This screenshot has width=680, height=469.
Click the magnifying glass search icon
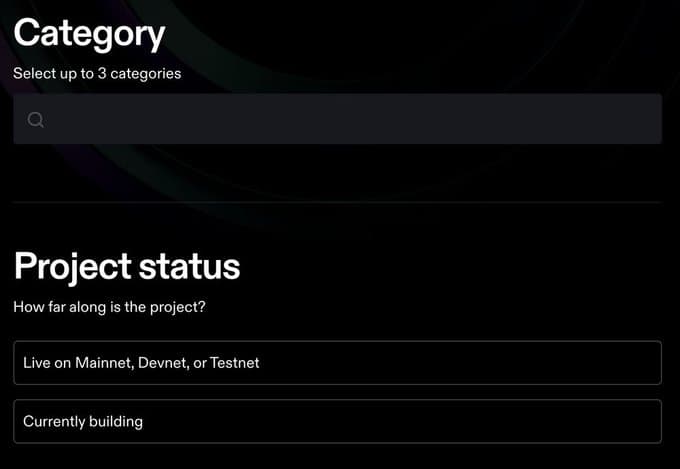click(x=36, y=120)
